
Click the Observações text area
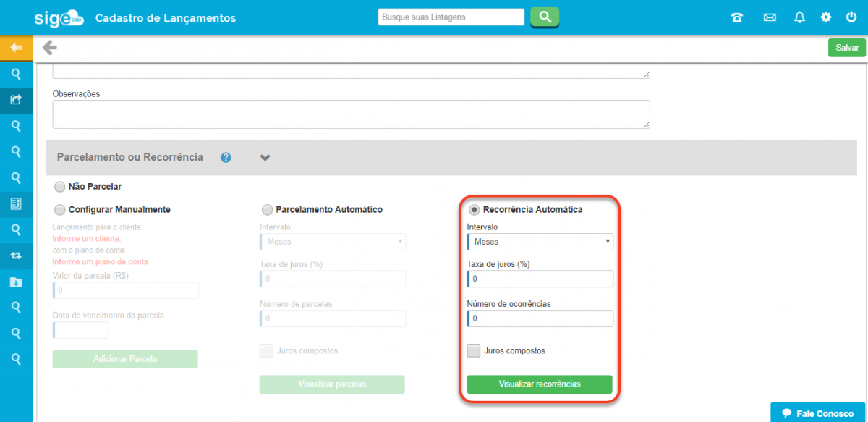point(352,114)
